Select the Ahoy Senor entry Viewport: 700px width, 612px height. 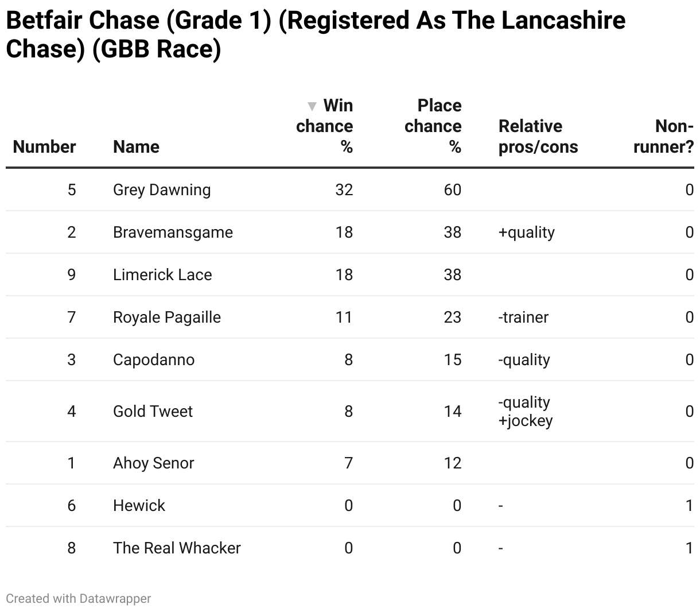click(x=153, y=463)
